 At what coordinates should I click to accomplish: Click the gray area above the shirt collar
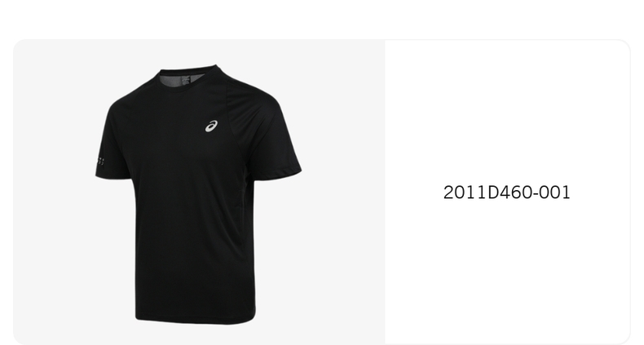(189, 51)
